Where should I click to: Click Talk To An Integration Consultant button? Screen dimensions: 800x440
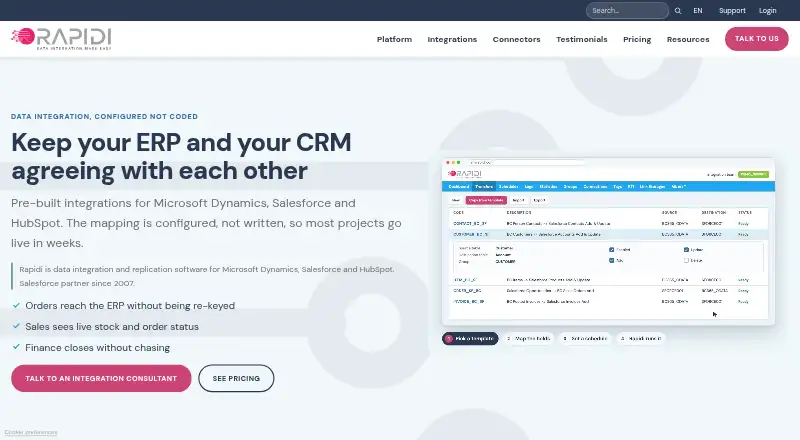click(x=101, y=378)
